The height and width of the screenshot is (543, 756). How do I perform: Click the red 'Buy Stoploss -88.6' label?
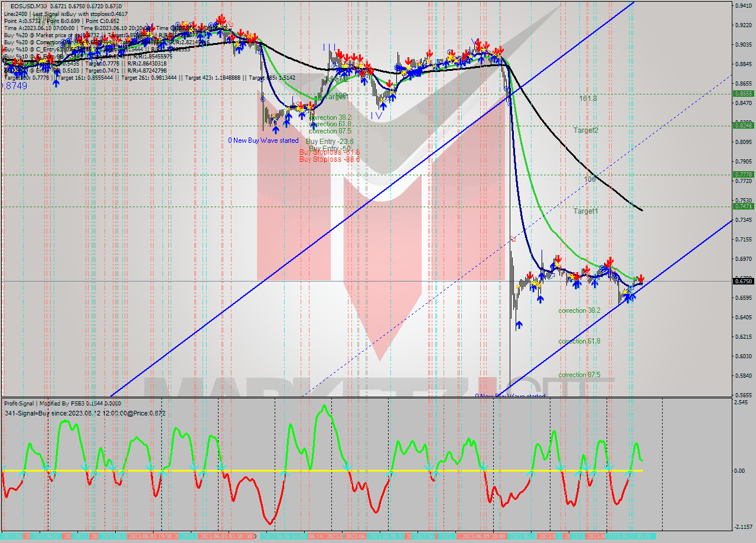(329, 159)
